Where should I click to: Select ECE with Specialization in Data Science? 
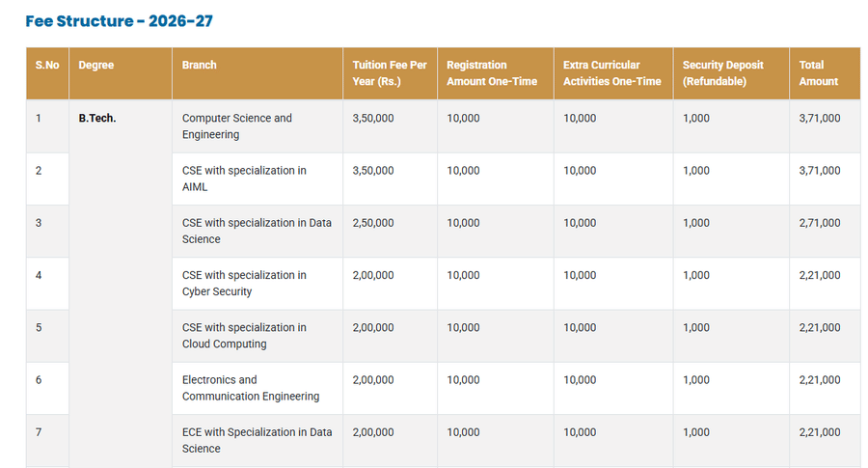pyautogui.click(x=257, y=440)
